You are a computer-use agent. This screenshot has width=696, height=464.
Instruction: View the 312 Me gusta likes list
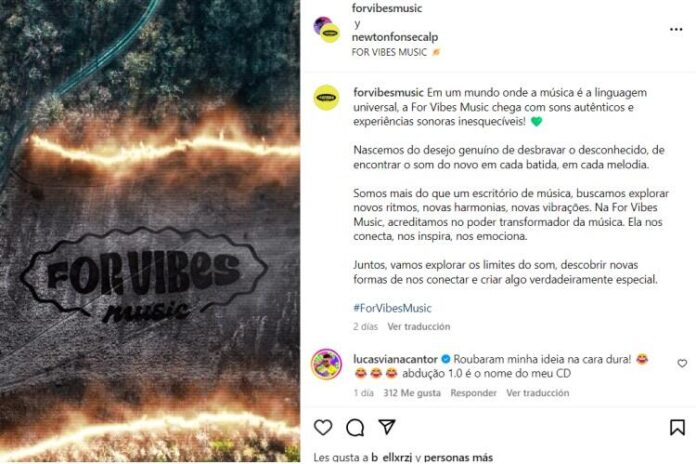click(412, 393)
